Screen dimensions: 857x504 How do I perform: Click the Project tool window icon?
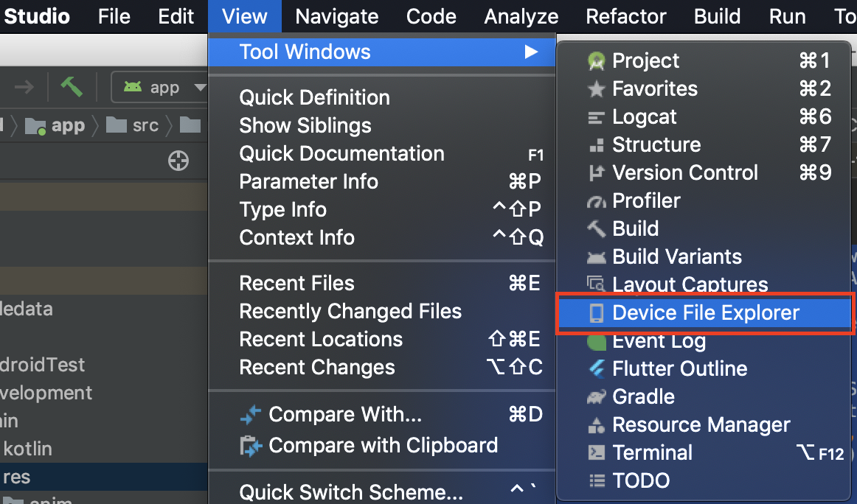[x=596, y=61]
